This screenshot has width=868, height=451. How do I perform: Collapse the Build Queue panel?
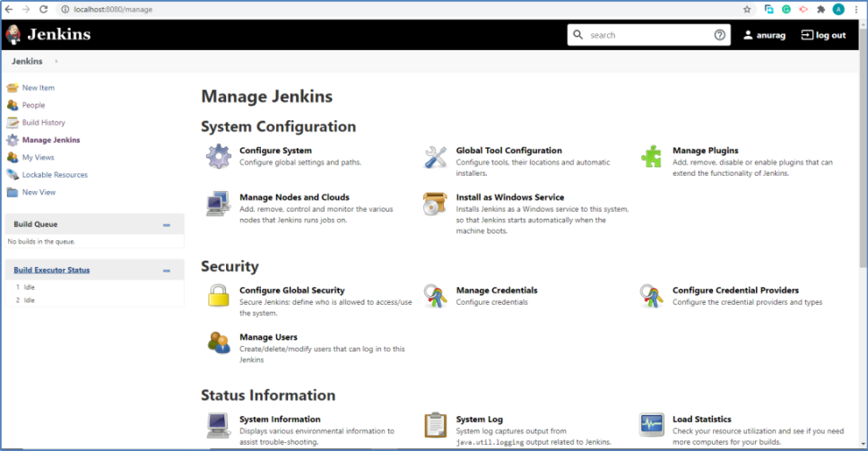pyautogui.click(x=167, y=225)
